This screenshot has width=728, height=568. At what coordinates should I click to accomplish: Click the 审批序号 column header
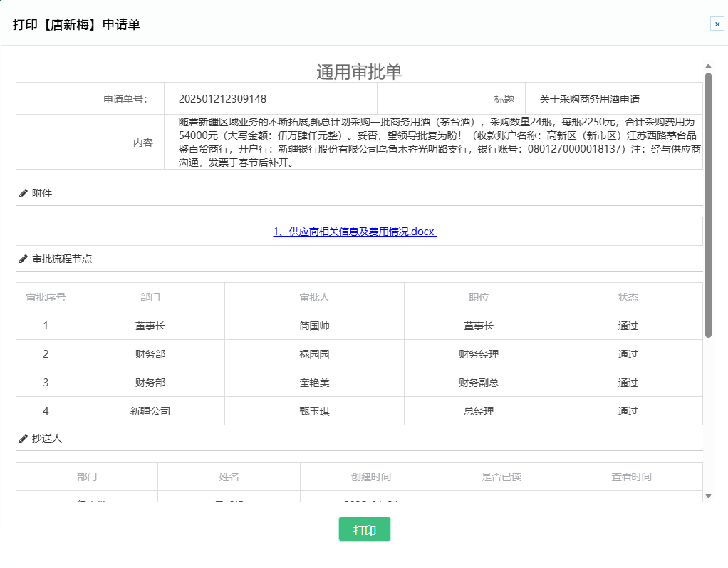[46, 297]
